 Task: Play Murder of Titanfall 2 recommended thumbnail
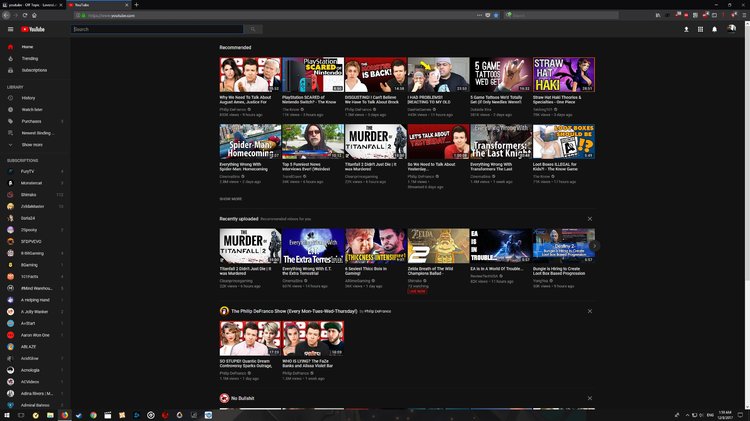coord(375,142)
